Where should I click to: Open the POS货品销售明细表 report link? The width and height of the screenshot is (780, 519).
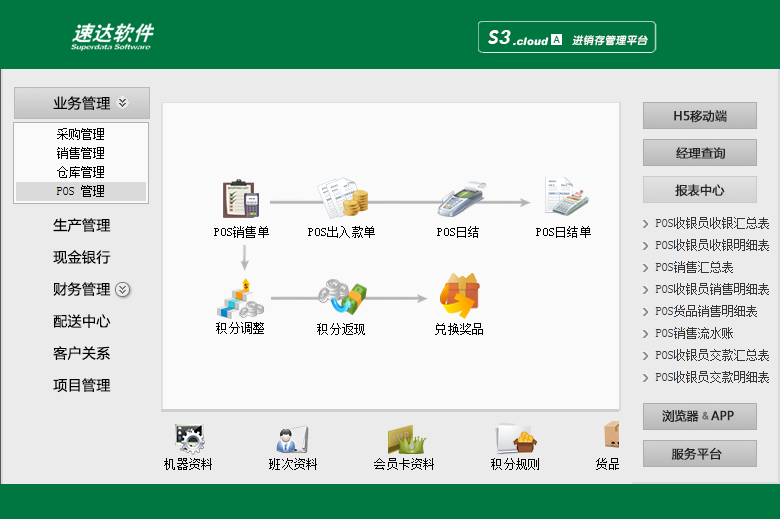click(x=706, y=311)
